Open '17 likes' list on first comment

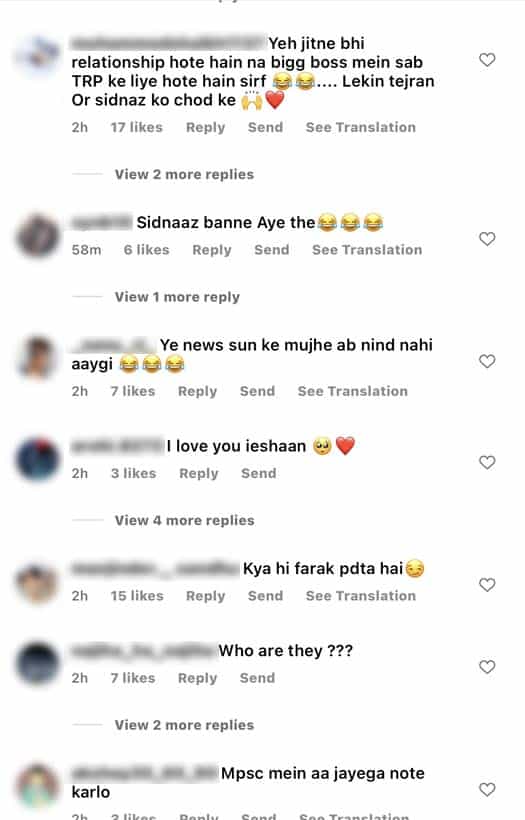point(136,127)
